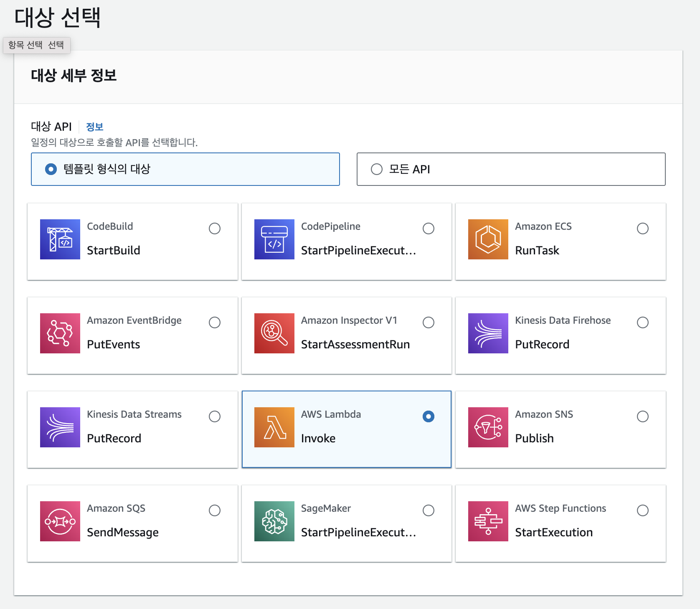700x609 pixels.
Task: Click the Kinesis Data Firehose title
Action: tap(563, 320)
